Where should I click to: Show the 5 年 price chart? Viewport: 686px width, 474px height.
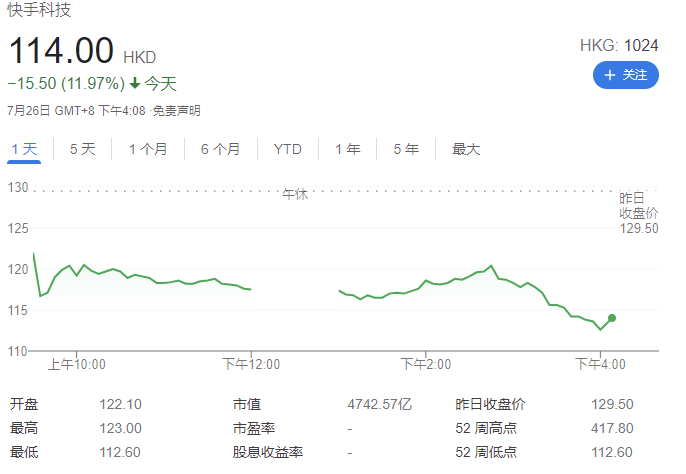click(406, 149)
